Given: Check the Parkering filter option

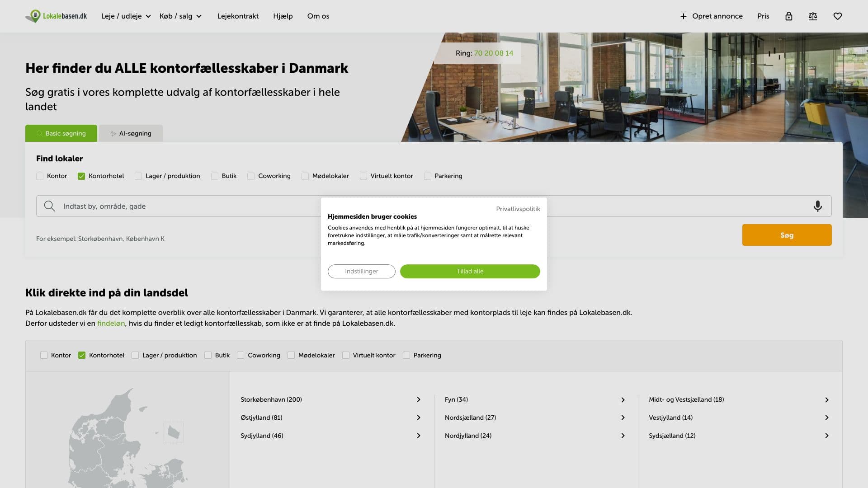Looking at the screenshot, I should [x=427, y=176].
